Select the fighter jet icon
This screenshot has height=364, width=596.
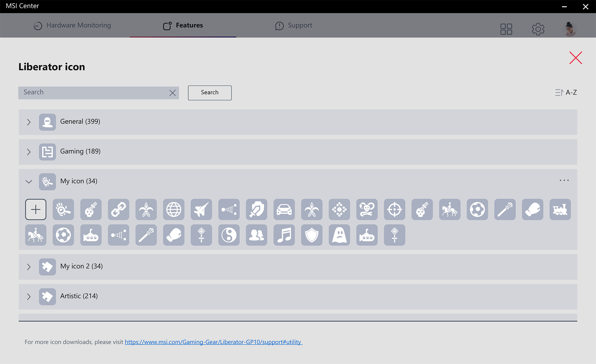click(x=201, y=209)
